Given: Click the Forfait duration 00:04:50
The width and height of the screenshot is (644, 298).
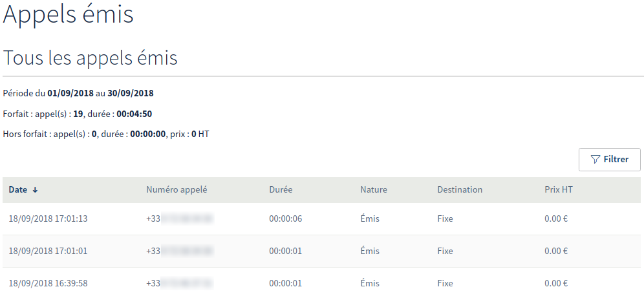Looking at the screenshot, I should tap(134, 114).
